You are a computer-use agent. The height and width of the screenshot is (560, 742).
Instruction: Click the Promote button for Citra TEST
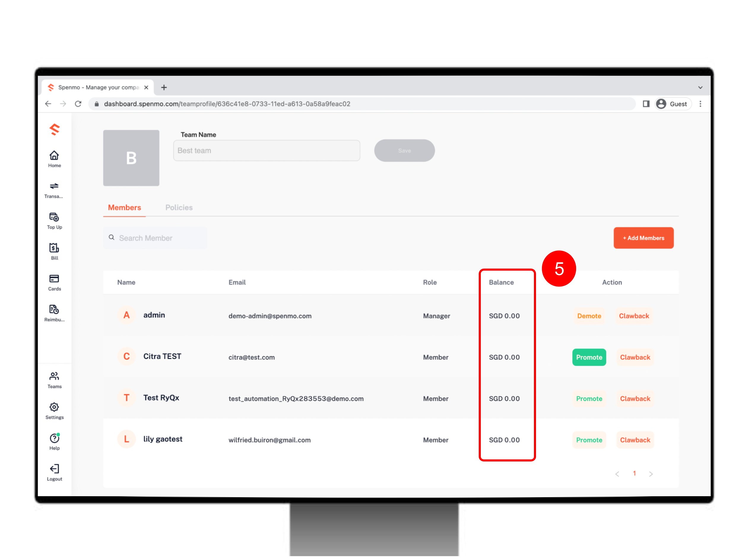pyautogui.click(x=589, y=357)
